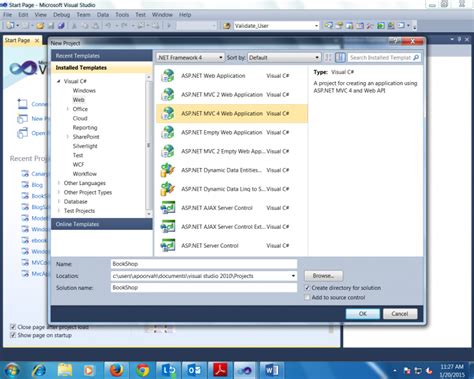Toggle Create directory for solution checkbox

pos(307,288)
